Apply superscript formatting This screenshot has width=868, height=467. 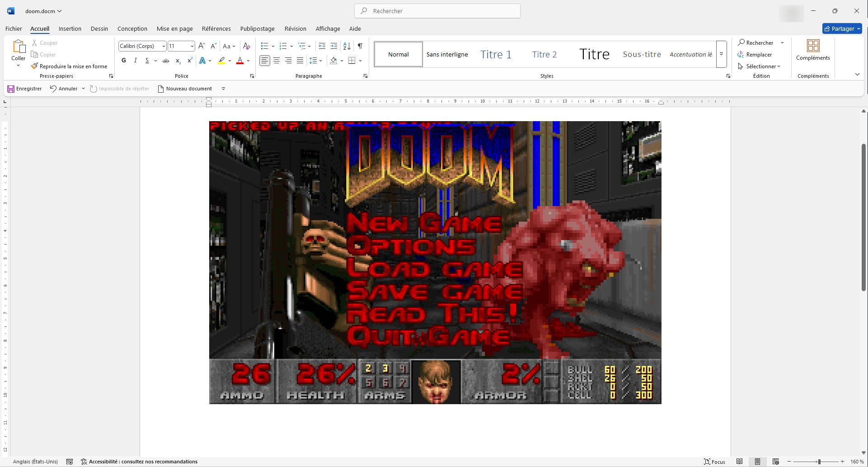pyautogui.click(x=190, y=61)
